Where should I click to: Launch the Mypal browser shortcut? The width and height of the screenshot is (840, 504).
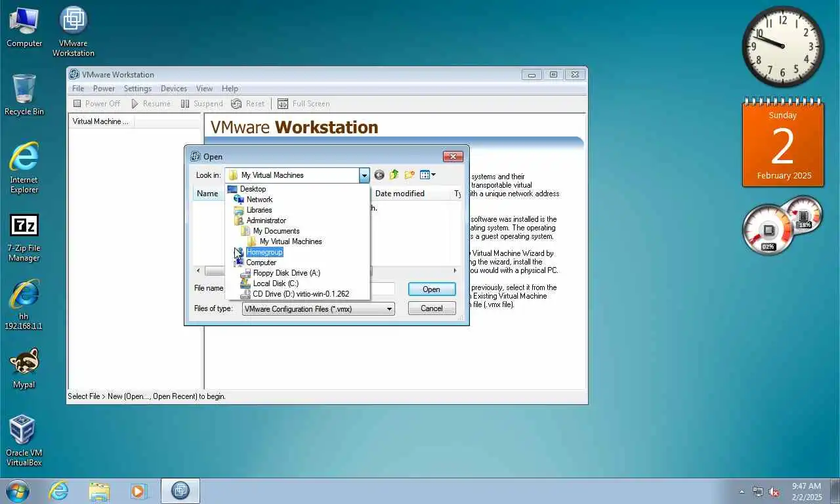click(x=24, y=369)
